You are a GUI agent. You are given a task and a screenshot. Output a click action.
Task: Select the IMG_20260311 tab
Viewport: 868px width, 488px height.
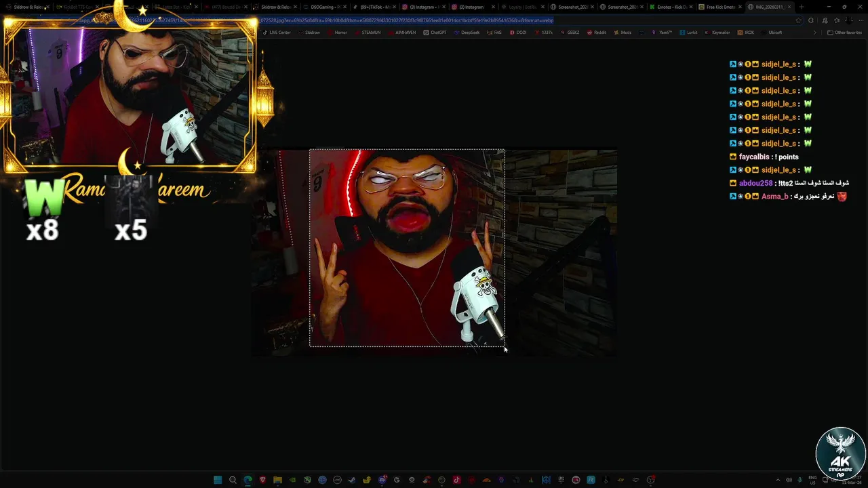click(x=769, y=7)
